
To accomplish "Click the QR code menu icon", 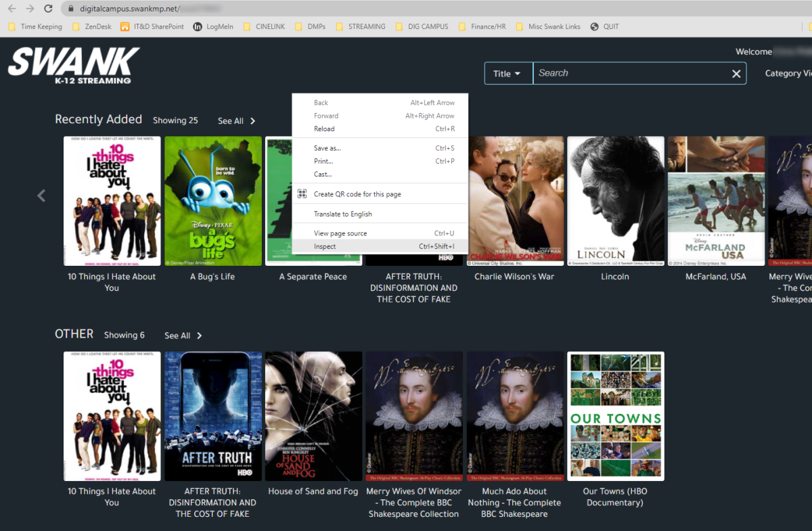I will point(302,194).
